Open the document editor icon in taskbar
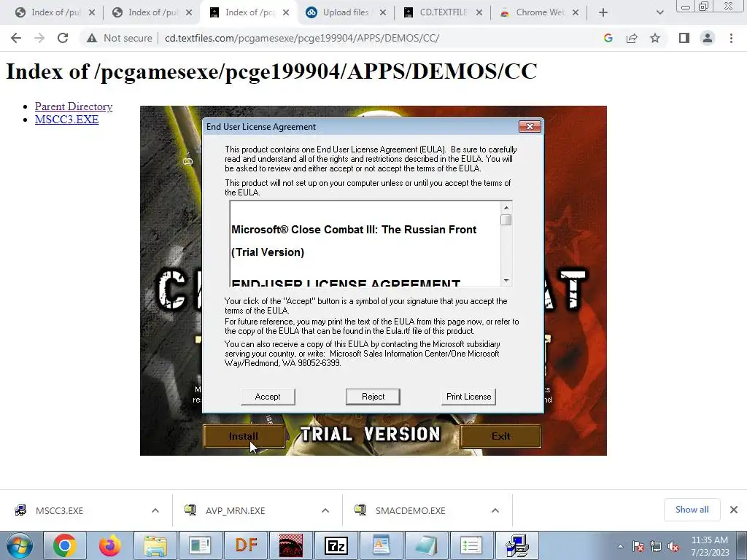Screen dimensions: 747x560 (381, 545)
